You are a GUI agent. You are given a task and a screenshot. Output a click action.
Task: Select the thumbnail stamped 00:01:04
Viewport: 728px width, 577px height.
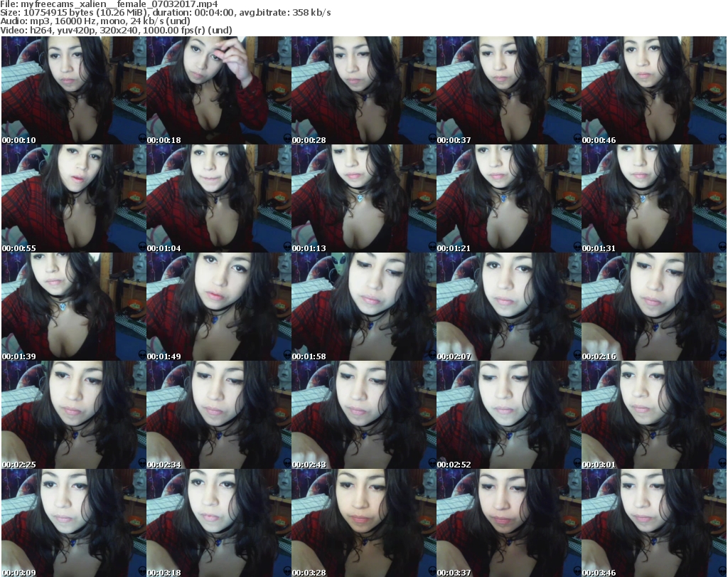coord(219,198)
